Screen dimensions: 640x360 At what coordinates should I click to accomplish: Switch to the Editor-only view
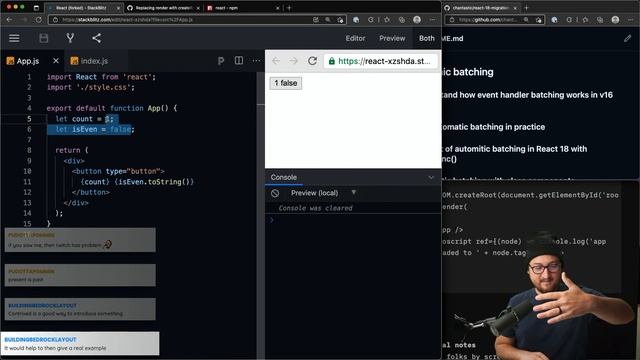tap(356, 38)
